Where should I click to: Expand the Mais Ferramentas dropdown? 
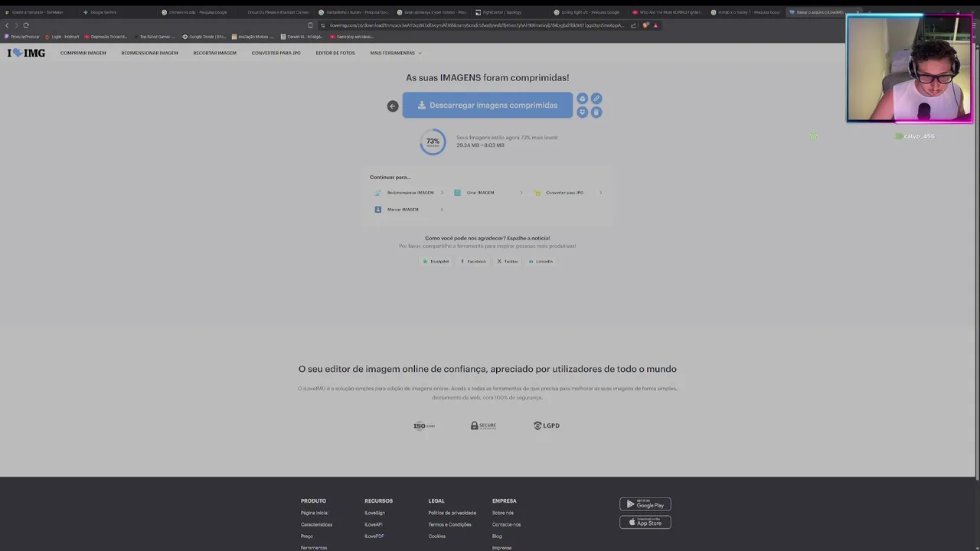click(x=396, y=53)
